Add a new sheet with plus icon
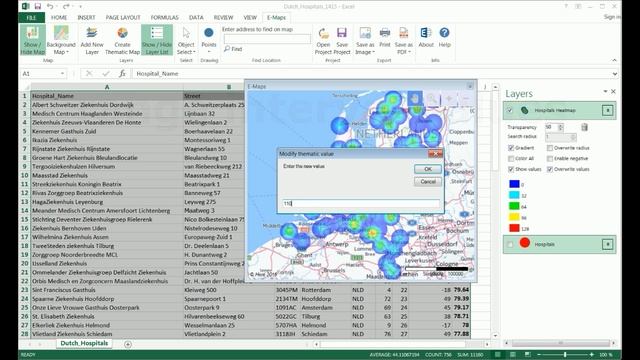 click(128, 344)
